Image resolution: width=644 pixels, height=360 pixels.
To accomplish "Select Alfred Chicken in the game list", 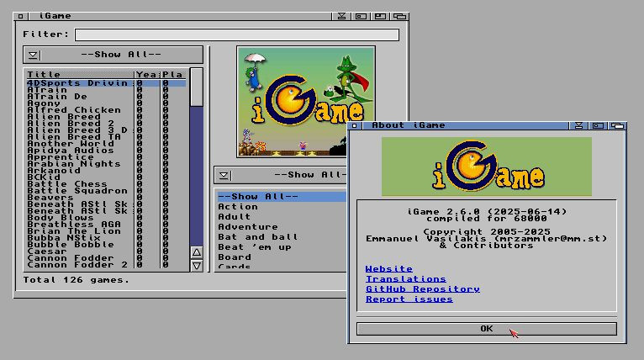I will pyautogui.click(x=106, y=110).
